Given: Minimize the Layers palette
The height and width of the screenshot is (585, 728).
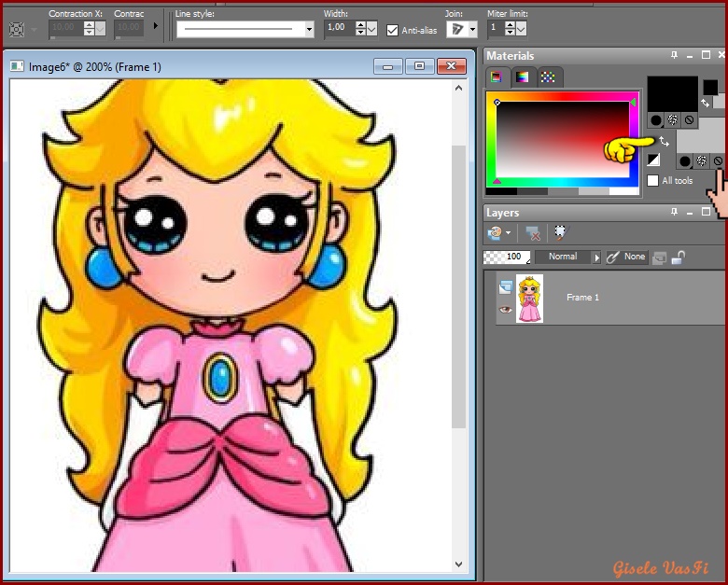Looking at the screenshot, I should pos(690,213).
